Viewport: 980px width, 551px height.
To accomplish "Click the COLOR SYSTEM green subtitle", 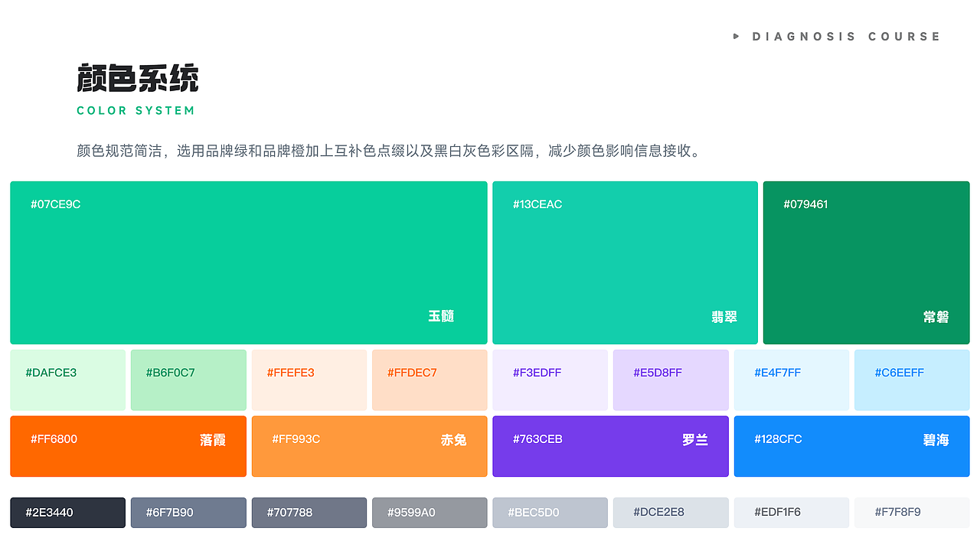I will 136,111.
